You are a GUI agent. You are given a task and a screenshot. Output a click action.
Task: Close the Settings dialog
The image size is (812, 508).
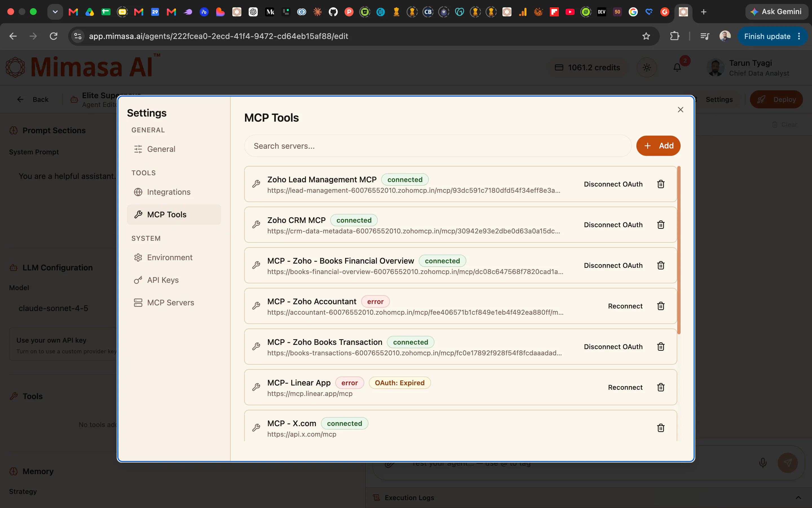click(x=680, y=110)
